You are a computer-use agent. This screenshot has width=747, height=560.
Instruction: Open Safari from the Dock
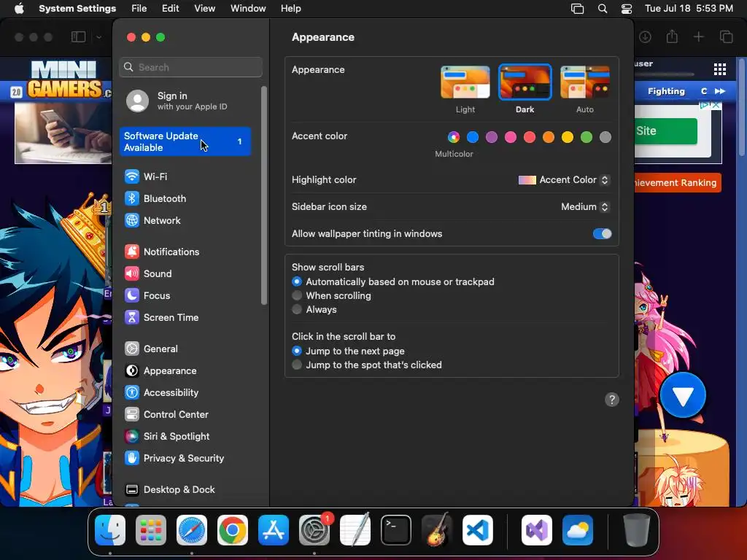click(192, 530)
